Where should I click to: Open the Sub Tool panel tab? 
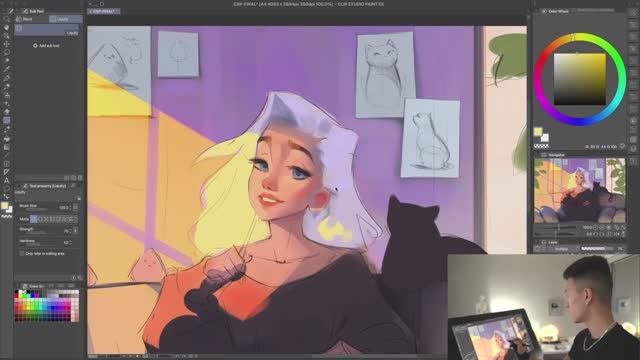coord(33,11)
